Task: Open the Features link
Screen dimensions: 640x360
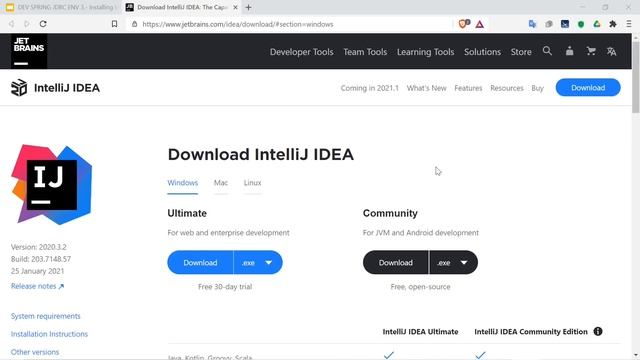Action: point(468,88)
